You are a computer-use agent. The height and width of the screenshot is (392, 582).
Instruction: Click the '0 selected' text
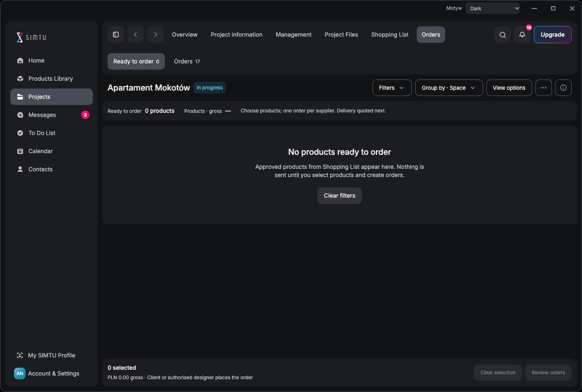122,368
